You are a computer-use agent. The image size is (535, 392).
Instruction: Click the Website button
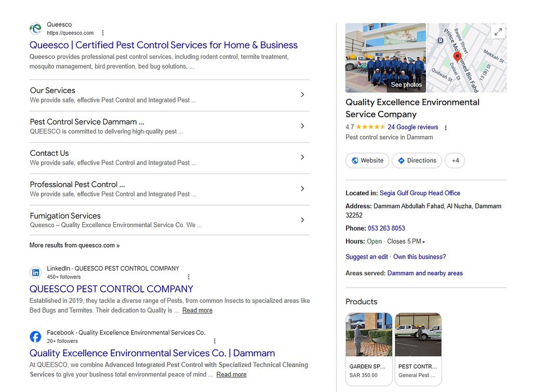coord(367,160)
